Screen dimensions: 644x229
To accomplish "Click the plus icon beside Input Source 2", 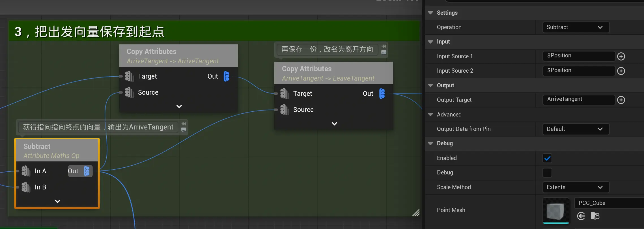I will click(621, 71).
